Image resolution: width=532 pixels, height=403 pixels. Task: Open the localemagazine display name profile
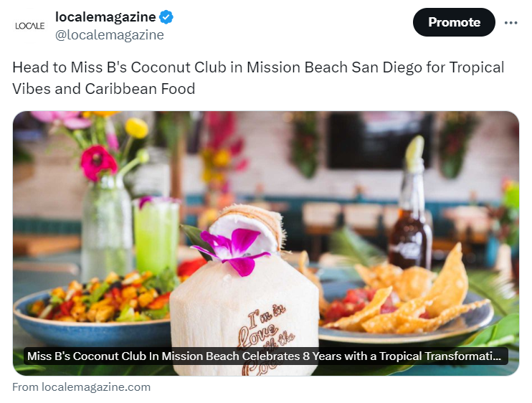[105, 16]
